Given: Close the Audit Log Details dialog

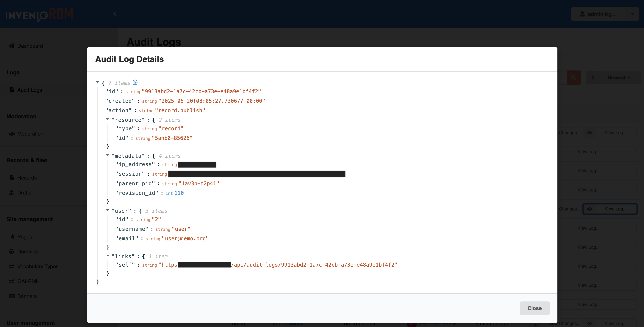Looking at the screenshot, I should click(x=534, y=308).
